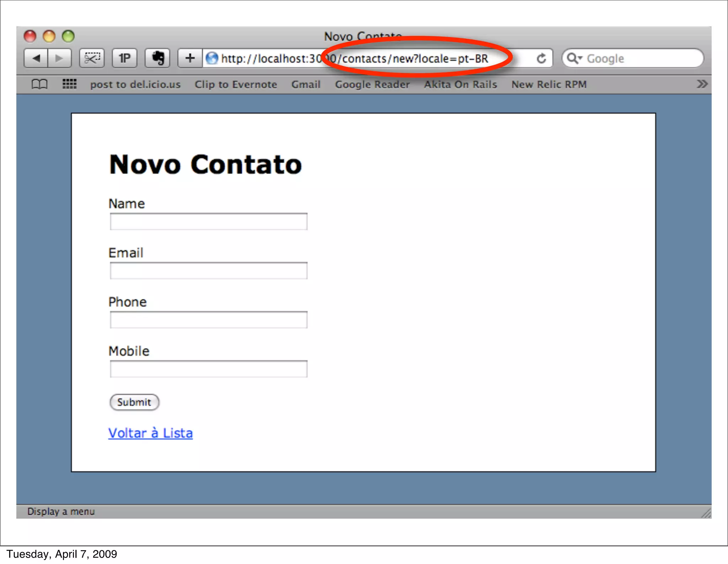Viewport: 728px width, 564px height.
Task: Show Top Sites grid icon
Action: click(69, 84)
